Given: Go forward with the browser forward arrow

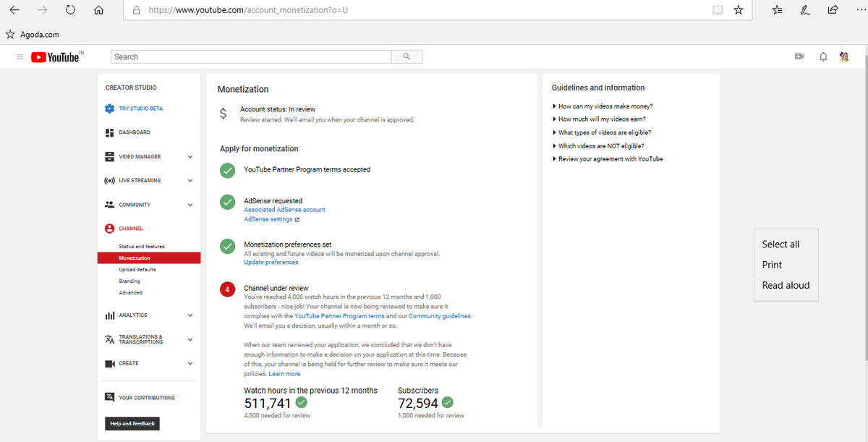Looking at the screenshot, I should tap(43, 11).
